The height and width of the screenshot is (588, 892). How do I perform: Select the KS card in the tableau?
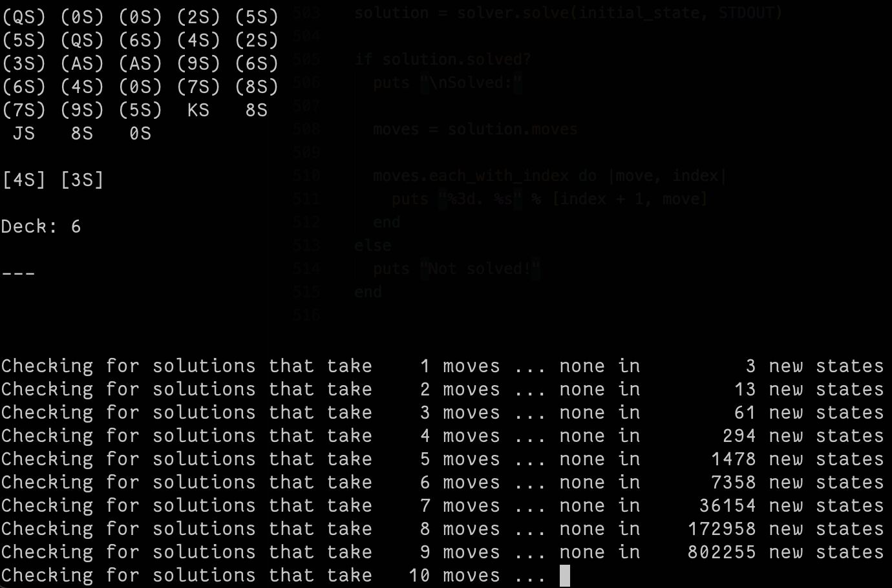pos(198,110)
